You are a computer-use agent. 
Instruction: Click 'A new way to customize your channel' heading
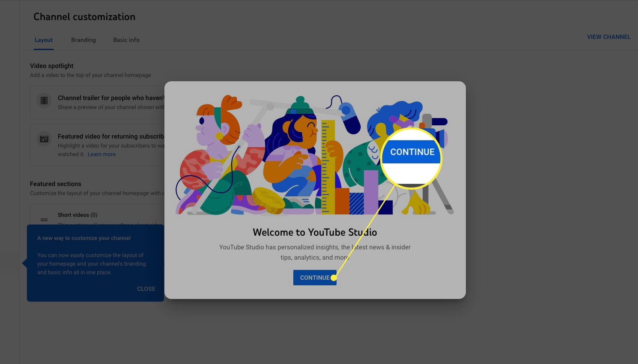point(84,238)
